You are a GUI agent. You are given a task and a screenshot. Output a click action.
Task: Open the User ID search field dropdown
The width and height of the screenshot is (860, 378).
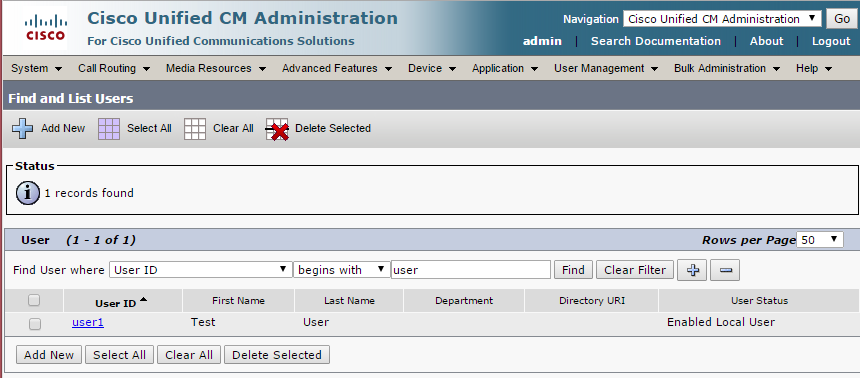200,270
